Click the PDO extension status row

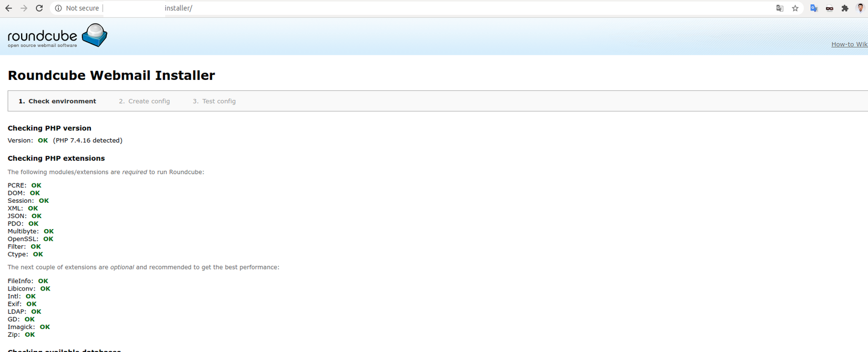coord(23,223)
